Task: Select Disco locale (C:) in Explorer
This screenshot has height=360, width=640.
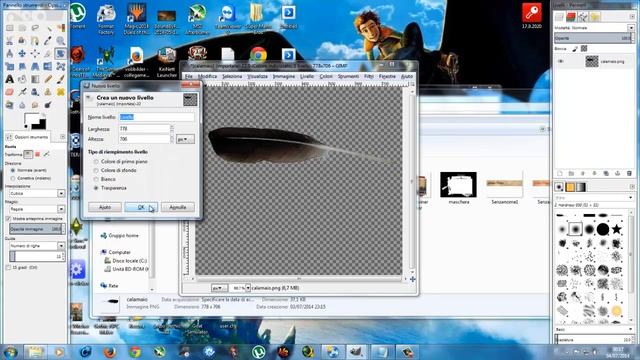Action: tap(126, 260)
